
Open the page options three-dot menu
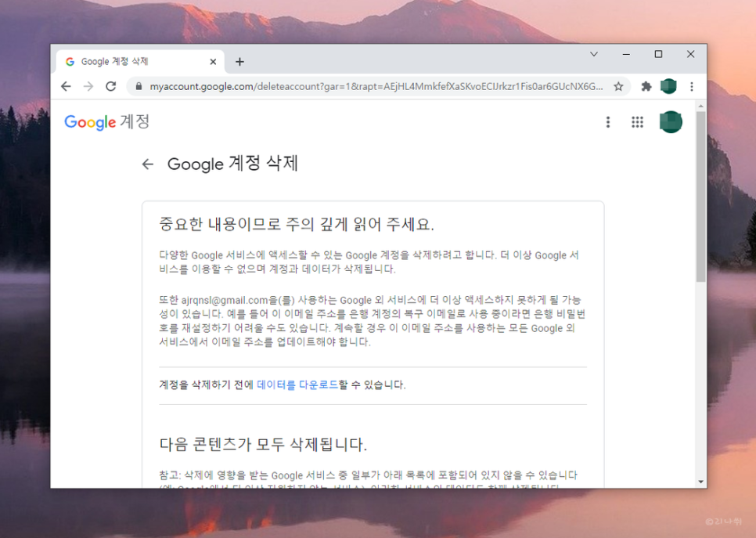(608, 122)
